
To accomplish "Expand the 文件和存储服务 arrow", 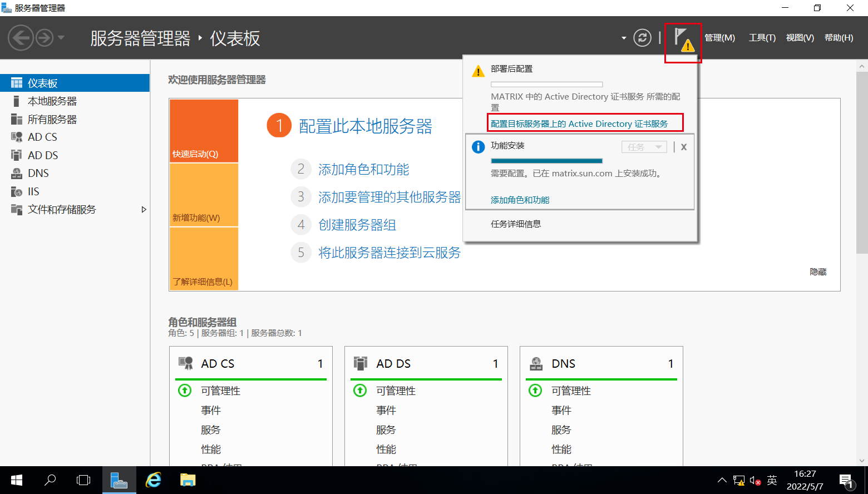I will [x=144, y=210].
